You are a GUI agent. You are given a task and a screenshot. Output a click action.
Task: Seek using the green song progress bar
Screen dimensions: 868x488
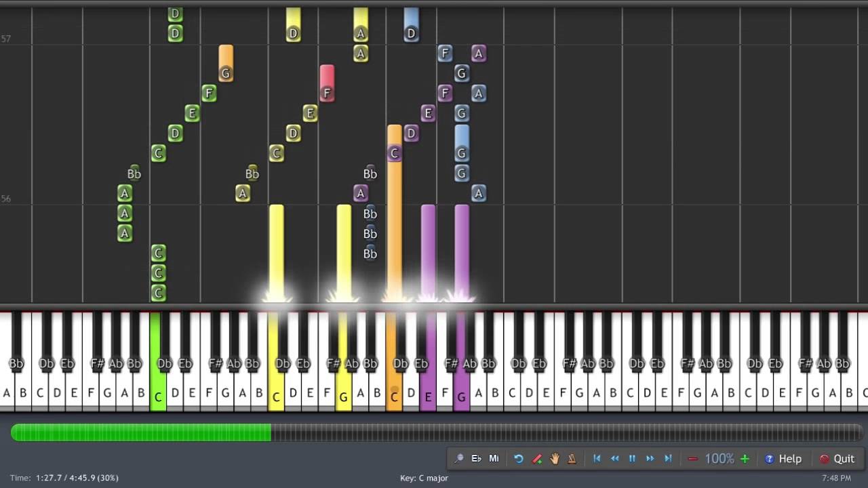pos(141,432)
